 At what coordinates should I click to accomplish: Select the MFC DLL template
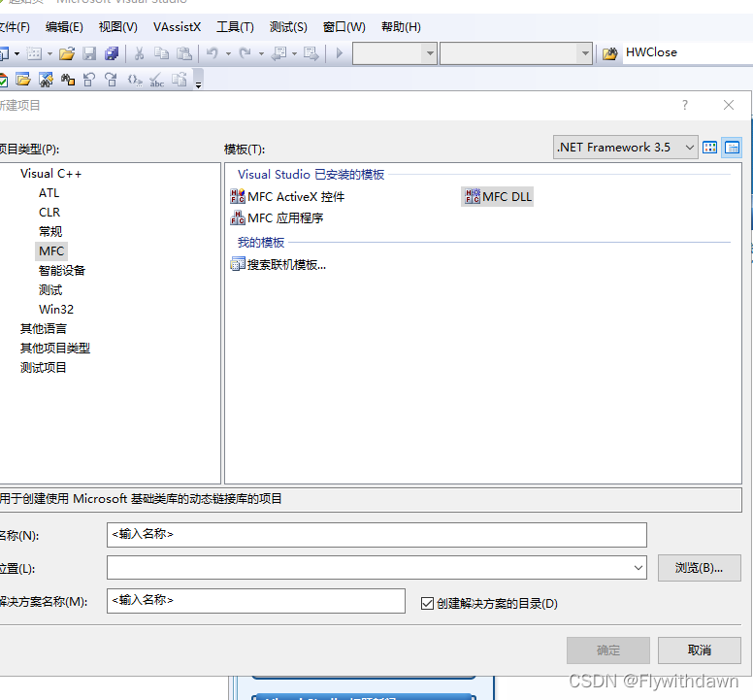498,197
